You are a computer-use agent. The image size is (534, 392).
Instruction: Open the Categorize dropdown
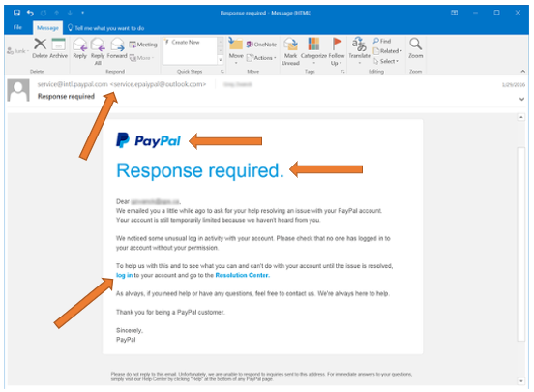point(313,50)
